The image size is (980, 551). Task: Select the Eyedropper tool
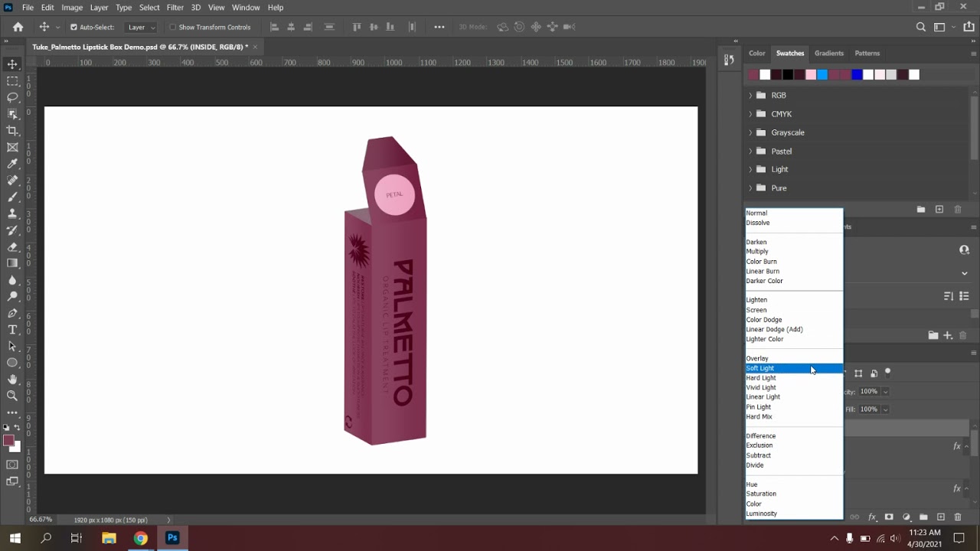tap(12, 164)
